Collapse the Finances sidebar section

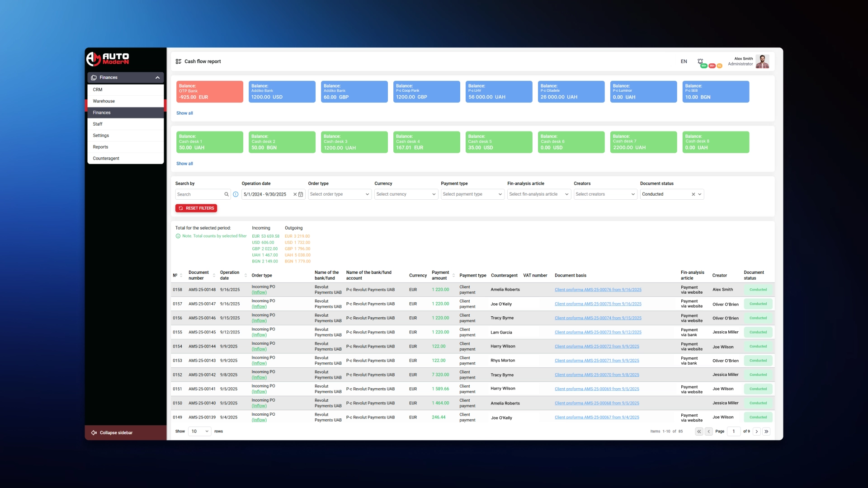pyautogui.click(x=157, y=78)
